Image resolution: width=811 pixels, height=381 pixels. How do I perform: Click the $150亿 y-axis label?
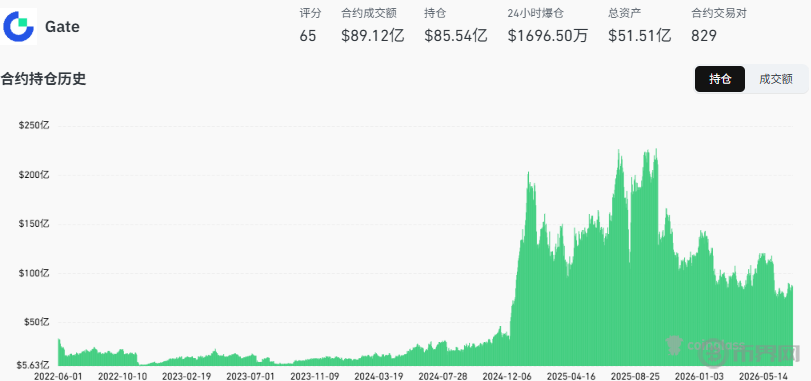coord(35,224)
